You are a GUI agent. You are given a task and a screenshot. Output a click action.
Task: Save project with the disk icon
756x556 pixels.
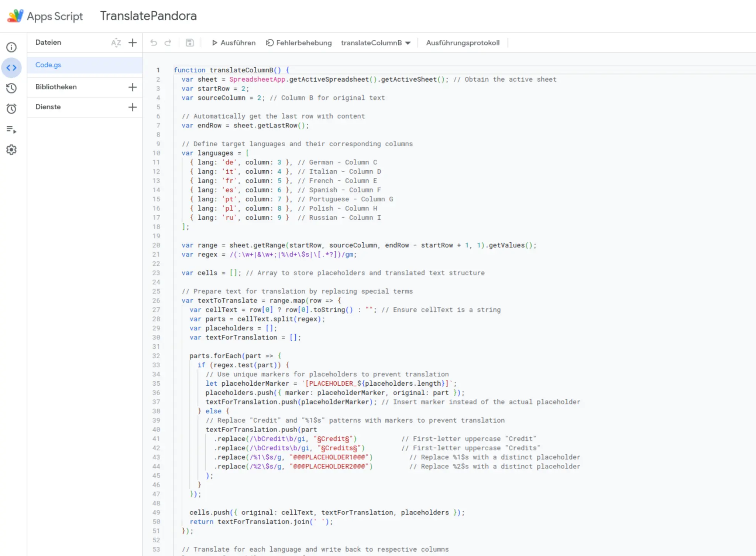coord(190,42)
